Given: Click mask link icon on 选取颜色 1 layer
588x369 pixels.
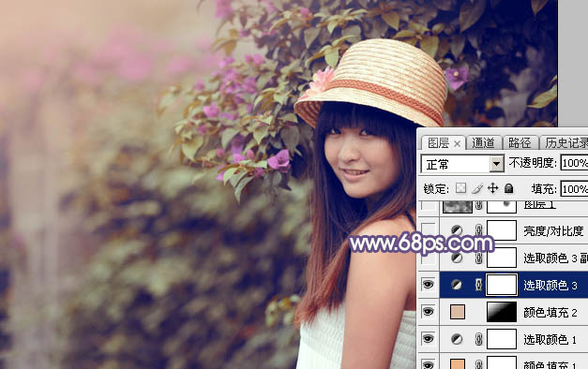Looking at the screenshot, I should [x=478, y=339].
